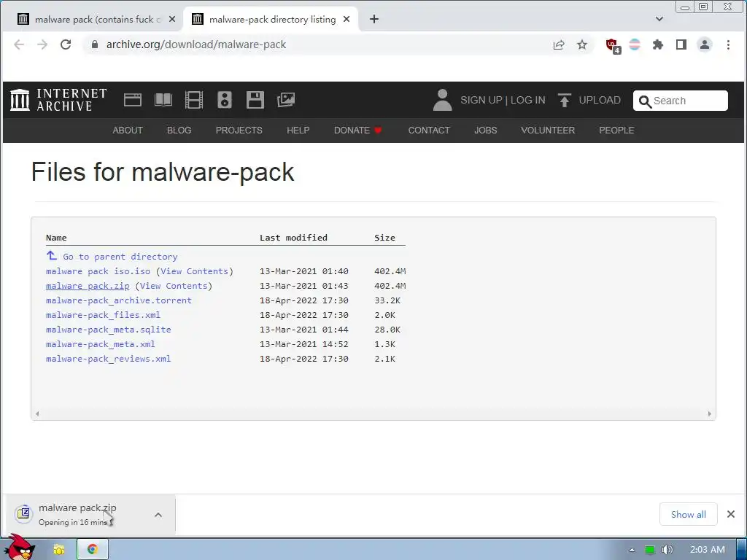Click Show all downloads button

[x=689, y=514]
